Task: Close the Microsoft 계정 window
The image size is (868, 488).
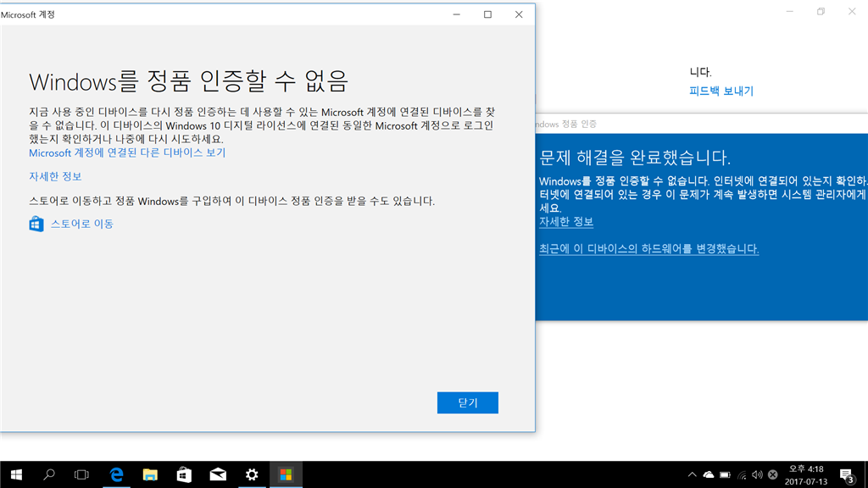Action: 519,14
